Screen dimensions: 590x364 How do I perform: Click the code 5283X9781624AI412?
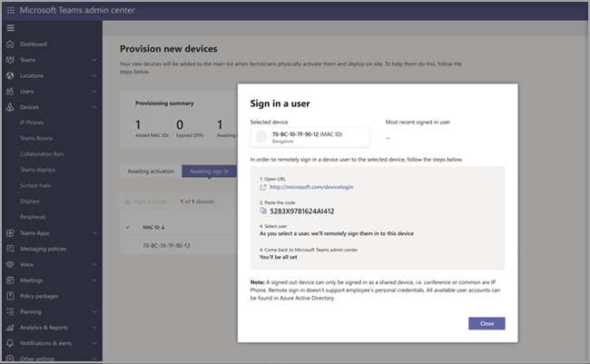pos(301,212)
